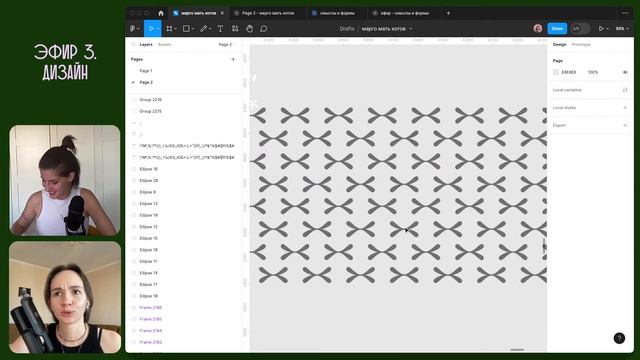Image resolution: width=640 pixels, height=360 pixels.
Task: Expand the main menu arrow beside Figma logo
Action: pos(138,29)
